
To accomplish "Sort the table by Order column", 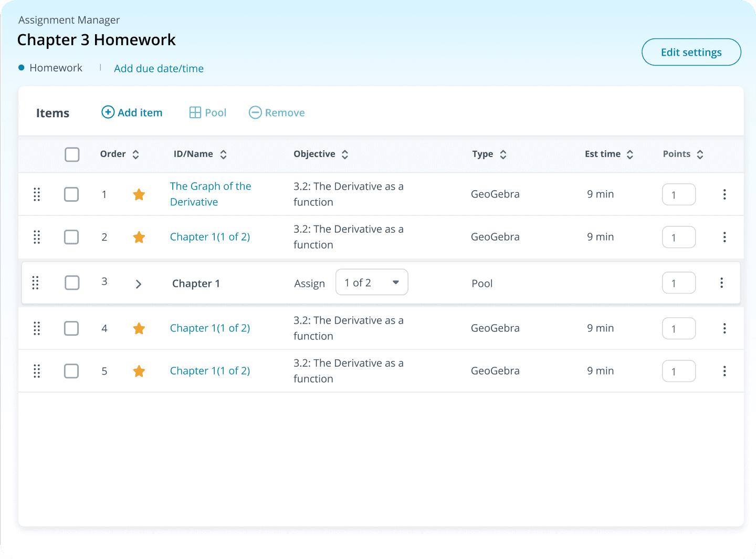I will point(135,154).
